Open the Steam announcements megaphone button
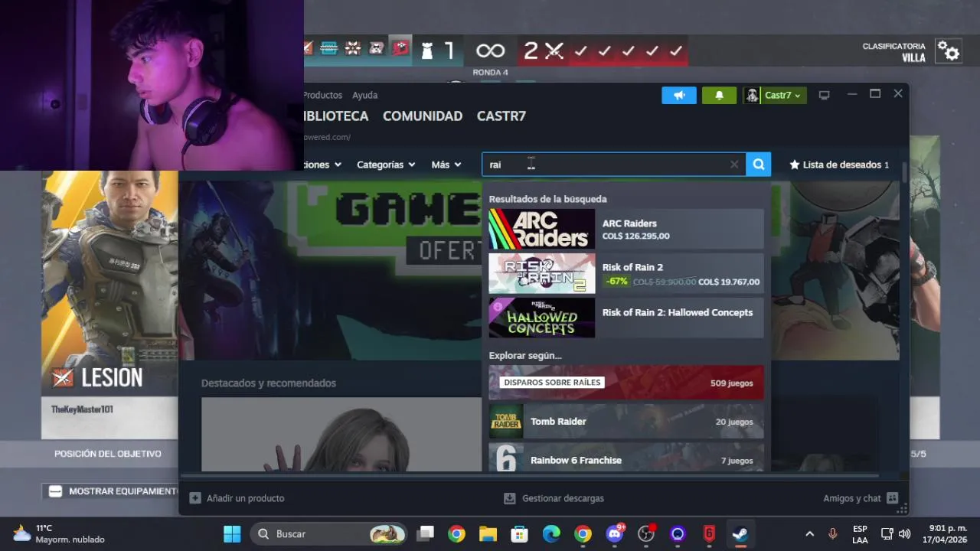The width and height of the screenshot is (980, 551). (x=679, y=95)
